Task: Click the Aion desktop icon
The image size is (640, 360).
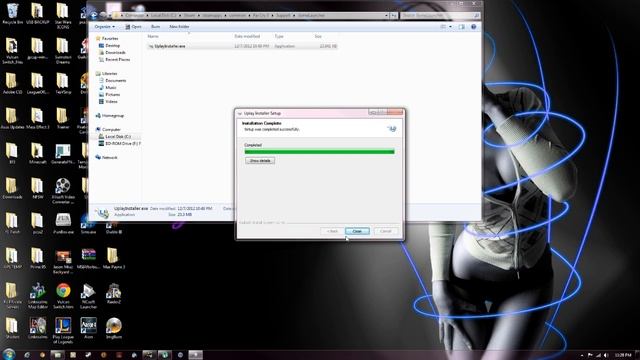Action: pos(88,328)
